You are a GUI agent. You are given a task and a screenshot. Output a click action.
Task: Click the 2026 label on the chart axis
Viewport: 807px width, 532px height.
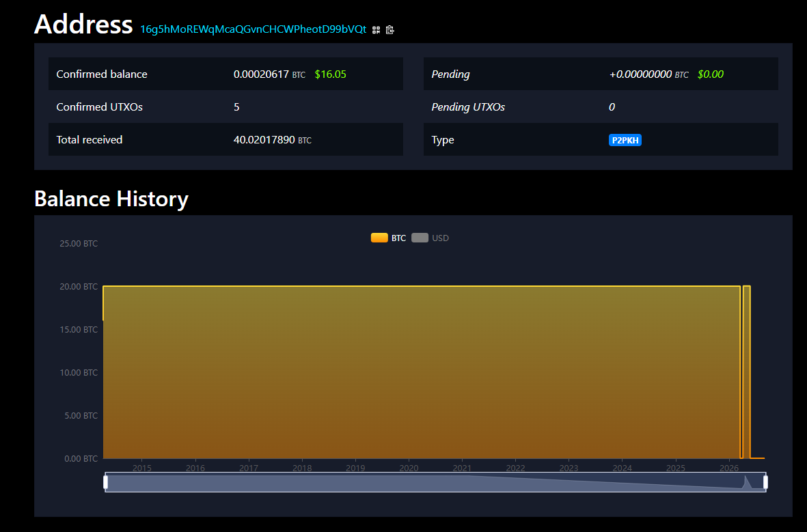coord(729,468)
